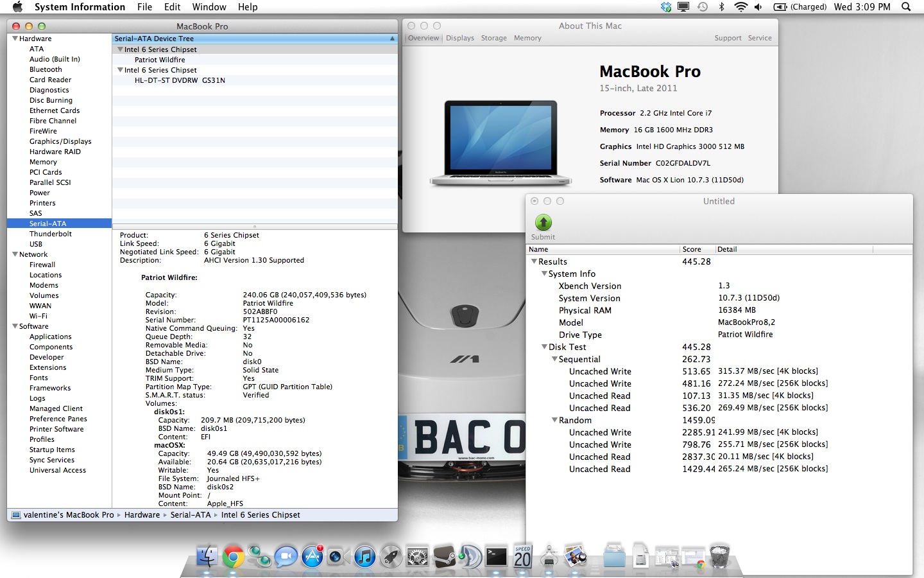Viewport: 924px width, 578px height.
Task: Collapse the System Info group
Action: point(544,274)
